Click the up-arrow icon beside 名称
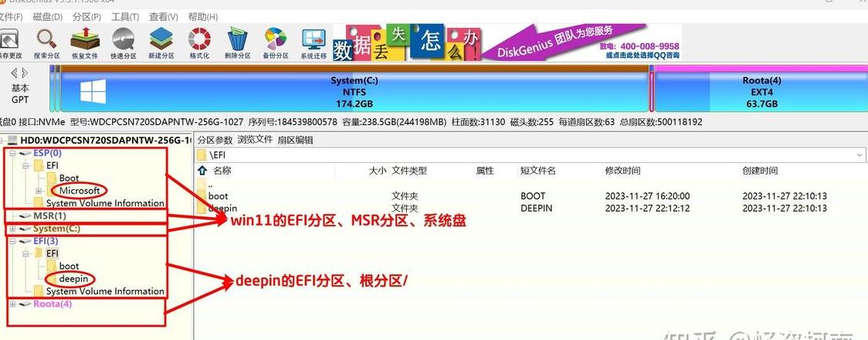The width and height of the screenshot is (868, 340). point(202,171)
